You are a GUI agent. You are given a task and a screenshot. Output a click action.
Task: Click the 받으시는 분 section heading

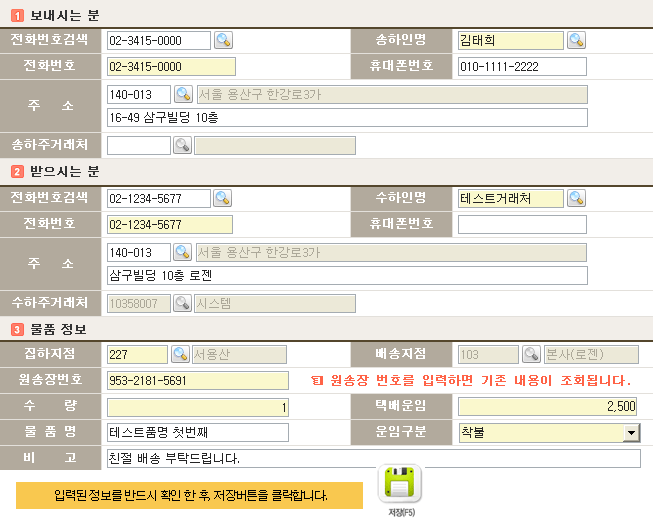coord(65,171)
